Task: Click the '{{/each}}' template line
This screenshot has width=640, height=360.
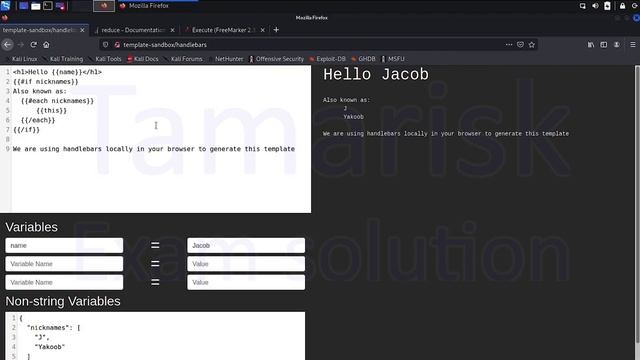Action: (x=38, y=120)
